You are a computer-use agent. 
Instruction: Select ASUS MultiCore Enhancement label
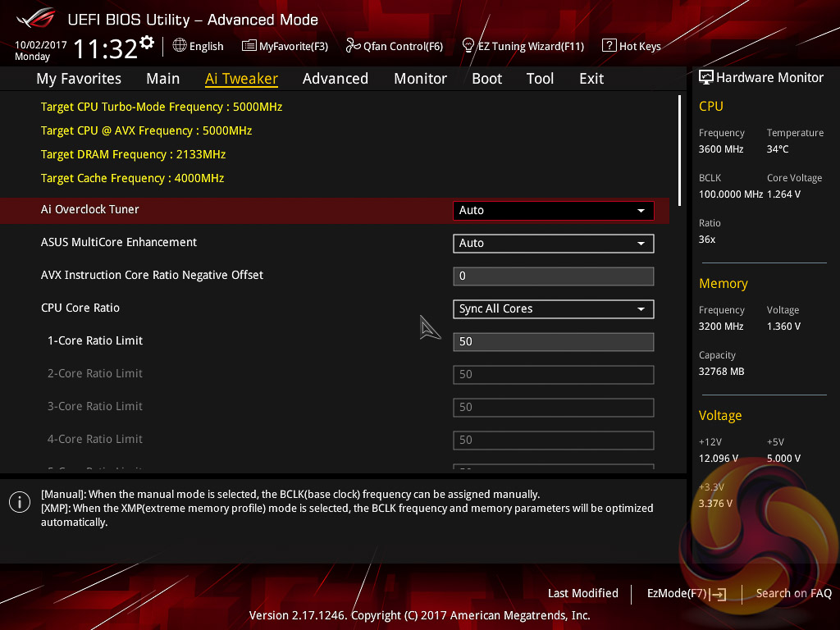click(118, 242)
